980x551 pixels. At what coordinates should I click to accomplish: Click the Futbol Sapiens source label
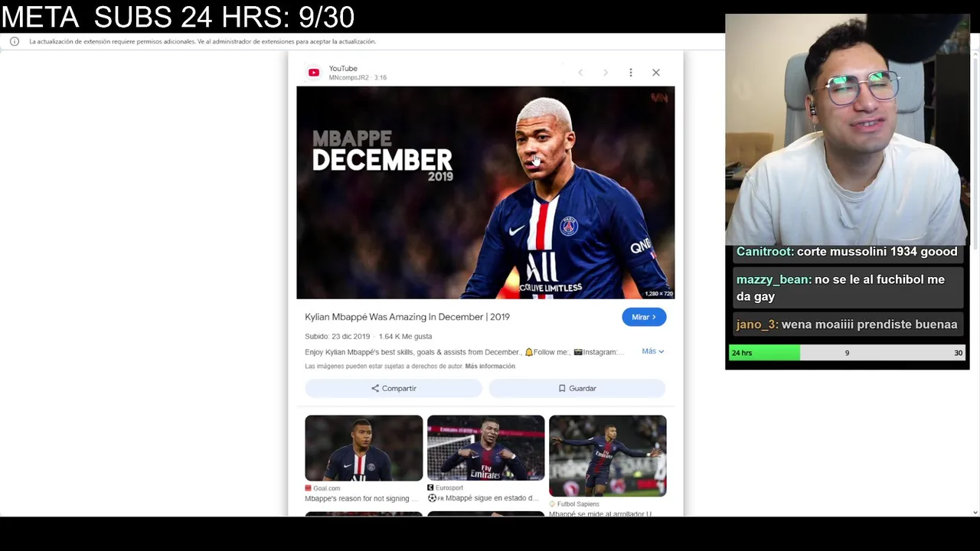point(574,504)
